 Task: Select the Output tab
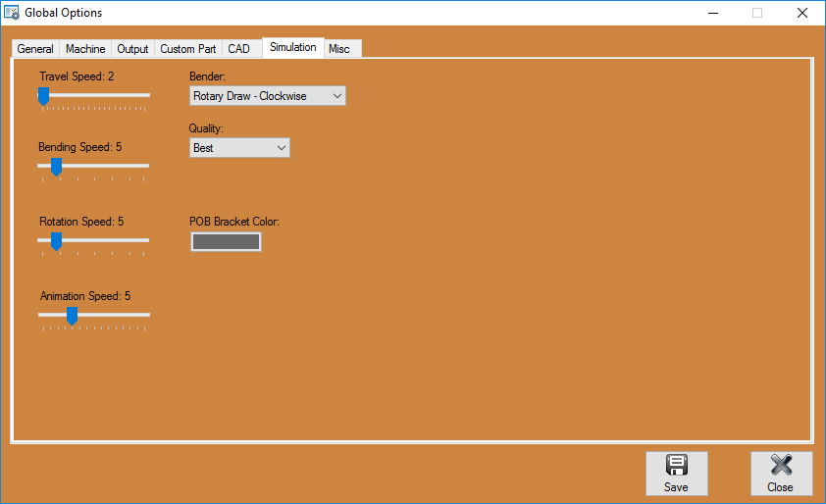click(x=132, y=49)
